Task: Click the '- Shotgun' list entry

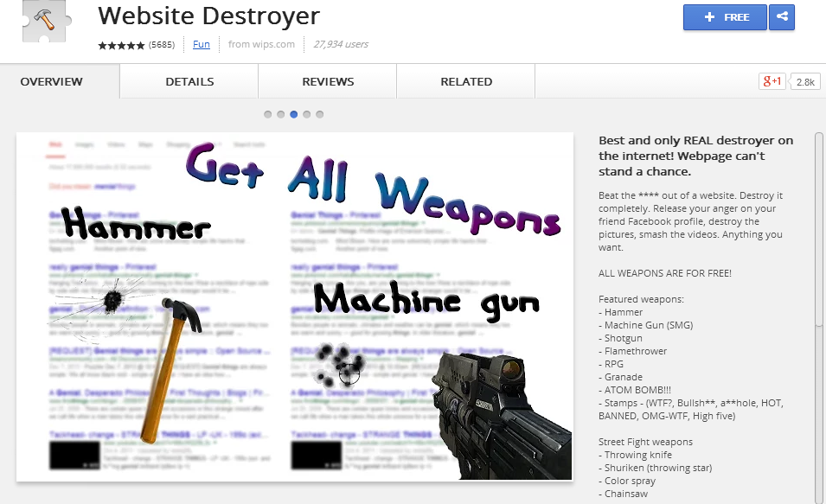Action: tap(620, 338)
